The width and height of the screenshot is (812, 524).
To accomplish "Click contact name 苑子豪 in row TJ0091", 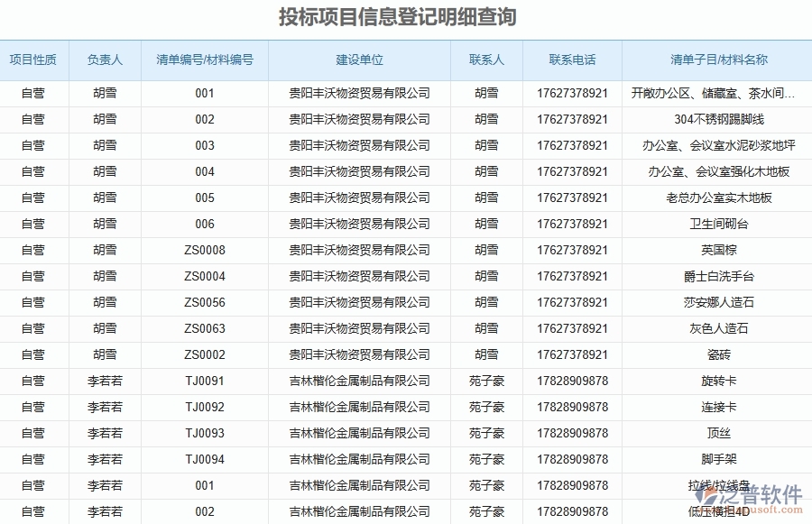I will 485,381.
